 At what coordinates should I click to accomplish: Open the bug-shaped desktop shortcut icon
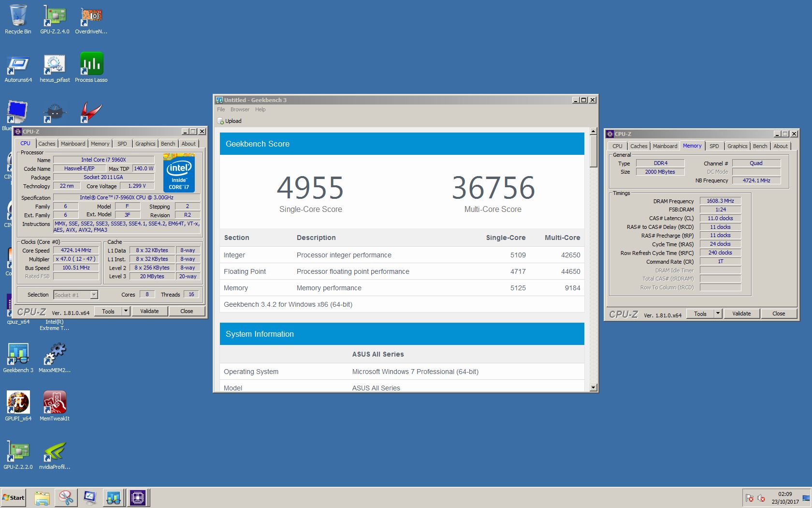[55, 112]
